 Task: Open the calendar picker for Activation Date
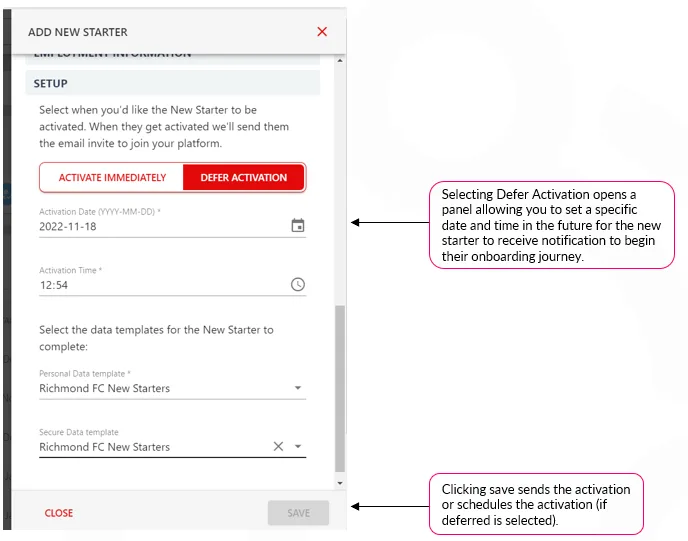298,226
